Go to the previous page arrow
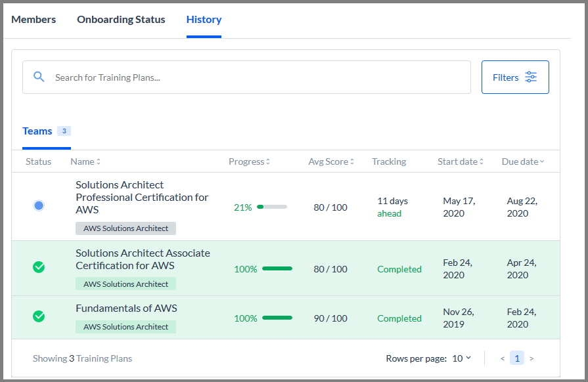Image resolution: width=588 pixels, height=382 pixels. [x=503, y=358]
